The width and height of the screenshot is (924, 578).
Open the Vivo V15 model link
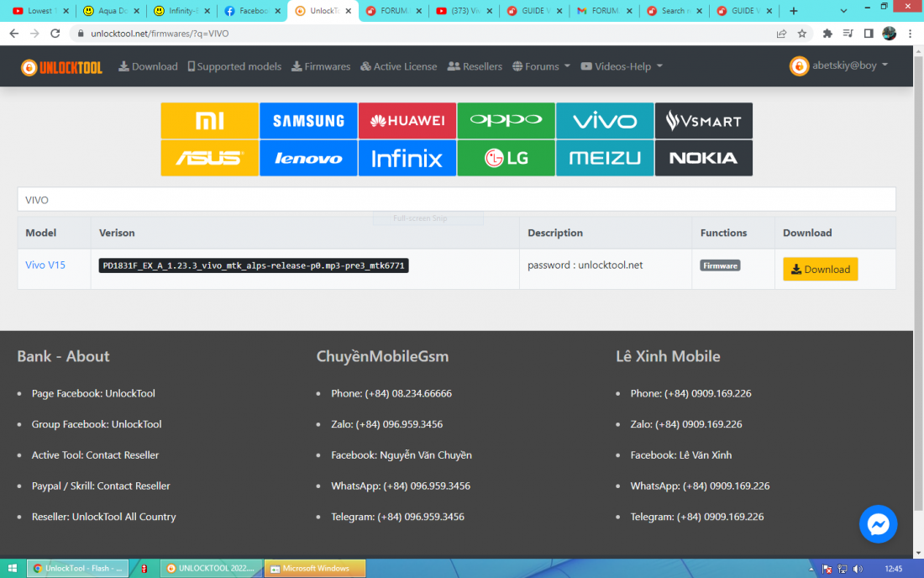point(45,265)
